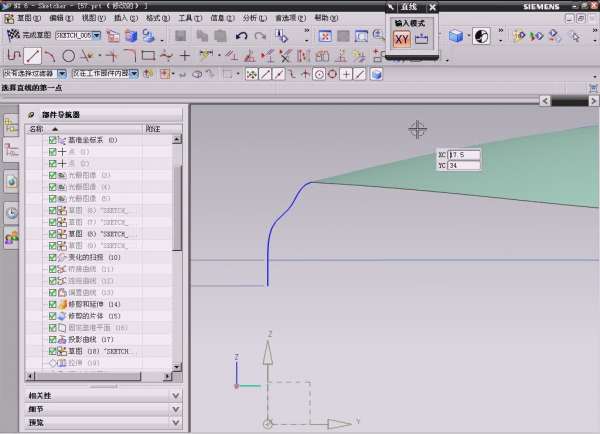The width and height of the screenshot is (600, 434).
Task: Select the Rectangle sketch tool
Action: pyautogui.click(x=148, y=55)
